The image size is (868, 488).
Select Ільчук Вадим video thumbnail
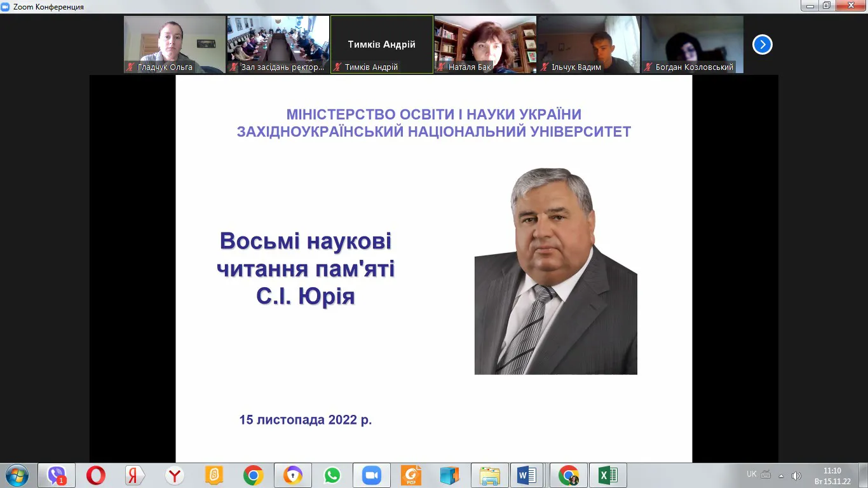click(589, 44)
